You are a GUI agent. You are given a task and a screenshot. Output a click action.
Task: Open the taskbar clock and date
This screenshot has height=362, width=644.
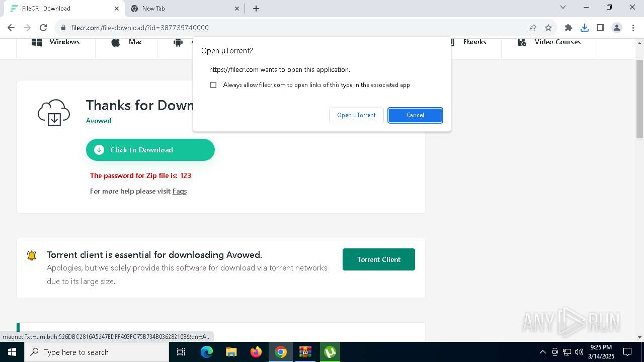601,352
